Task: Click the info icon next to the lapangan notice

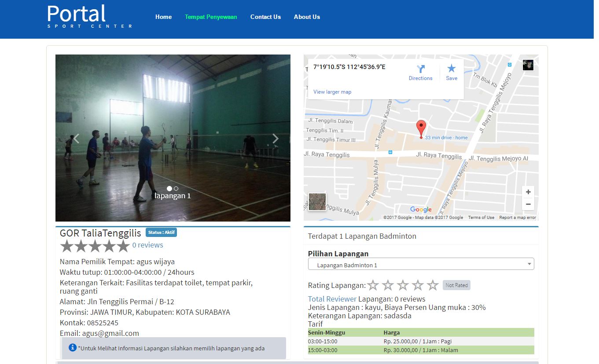Action: (73, 347)
